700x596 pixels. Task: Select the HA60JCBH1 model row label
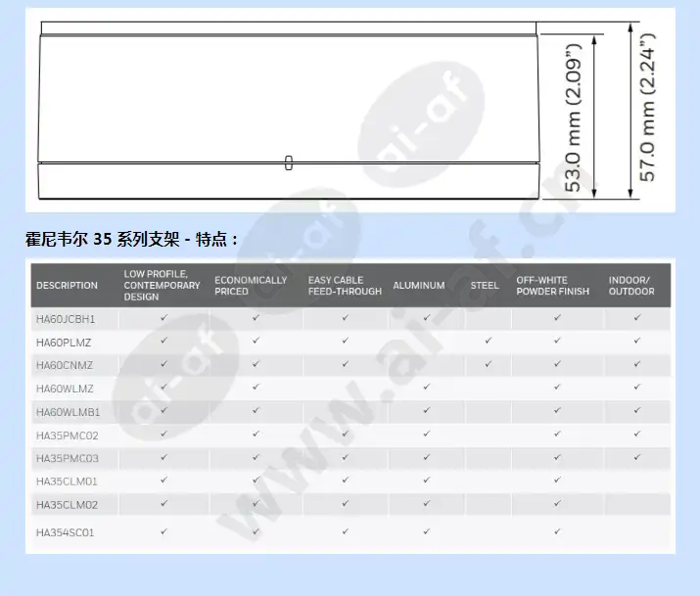click(66, 319)
